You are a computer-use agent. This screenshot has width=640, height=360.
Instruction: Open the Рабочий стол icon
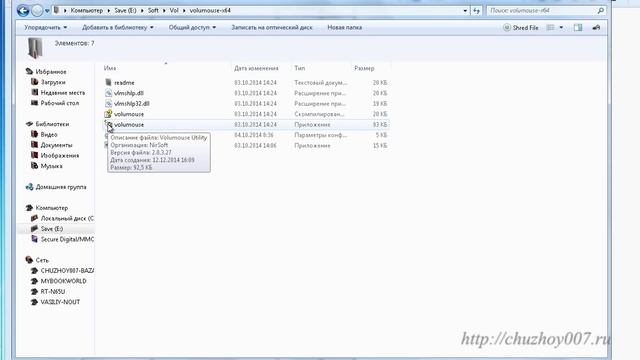pyautogui.click(x=35, y=103)
